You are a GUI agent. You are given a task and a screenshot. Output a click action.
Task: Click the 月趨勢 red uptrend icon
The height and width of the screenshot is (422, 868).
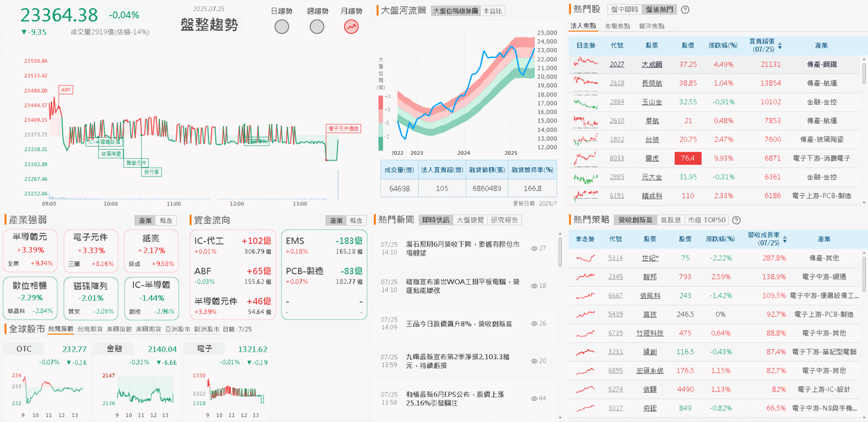point(351,26)
